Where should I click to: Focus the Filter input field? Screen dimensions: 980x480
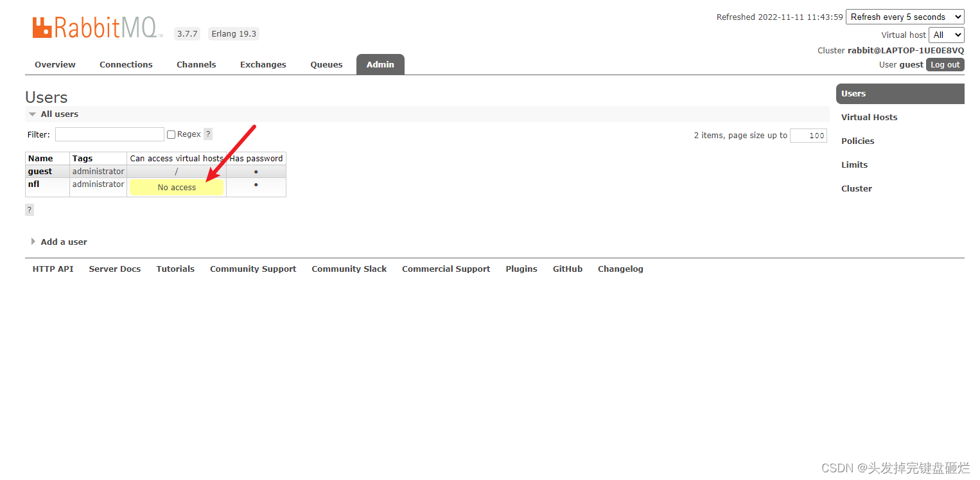point(110,134)
